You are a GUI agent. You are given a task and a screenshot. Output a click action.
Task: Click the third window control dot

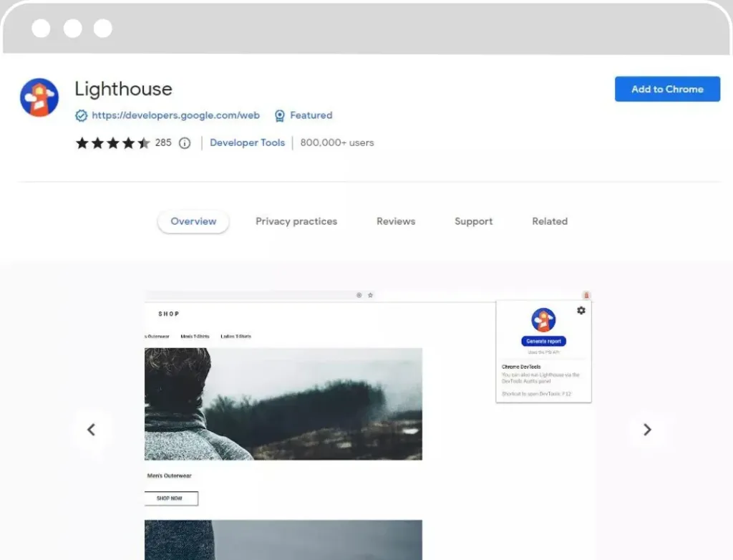pyautogui.click(x=103, y=28)
